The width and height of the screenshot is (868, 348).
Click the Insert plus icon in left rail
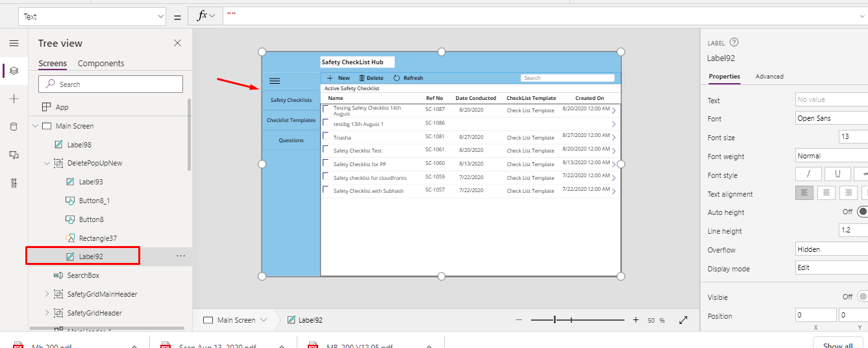point(14,99)
